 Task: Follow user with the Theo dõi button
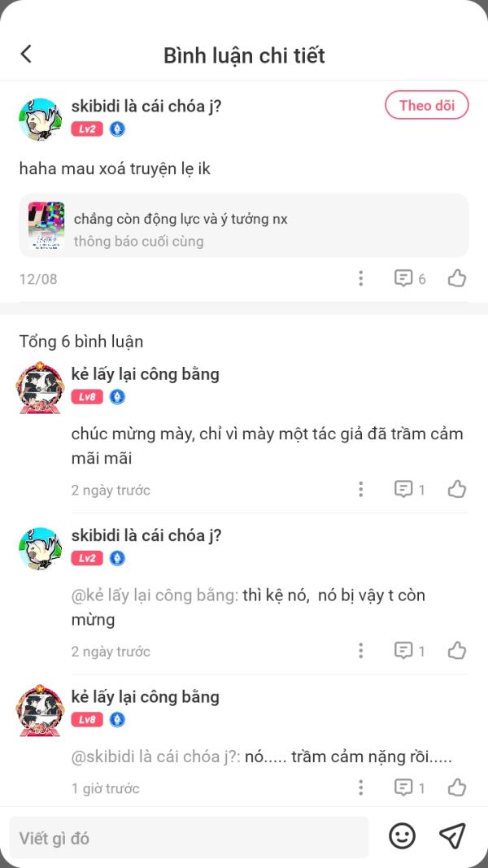(x=426, y=105)
